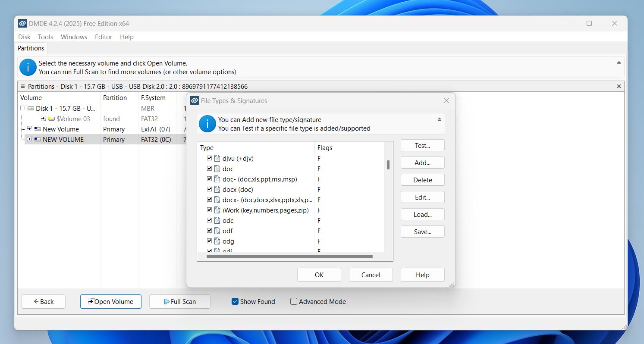Click the djvu file type icon

click(x=217, y=158)
